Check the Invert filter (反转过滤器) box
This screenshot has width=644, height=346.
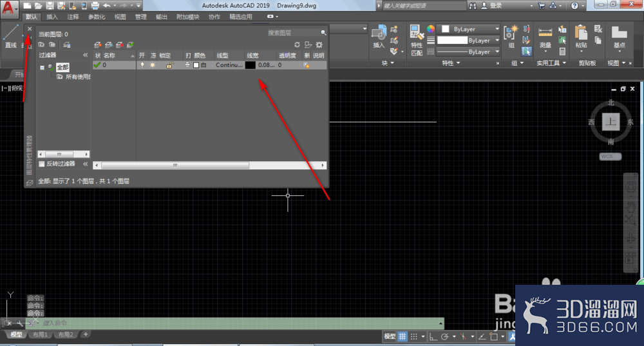pyautogui.click(x=41, y=164)
